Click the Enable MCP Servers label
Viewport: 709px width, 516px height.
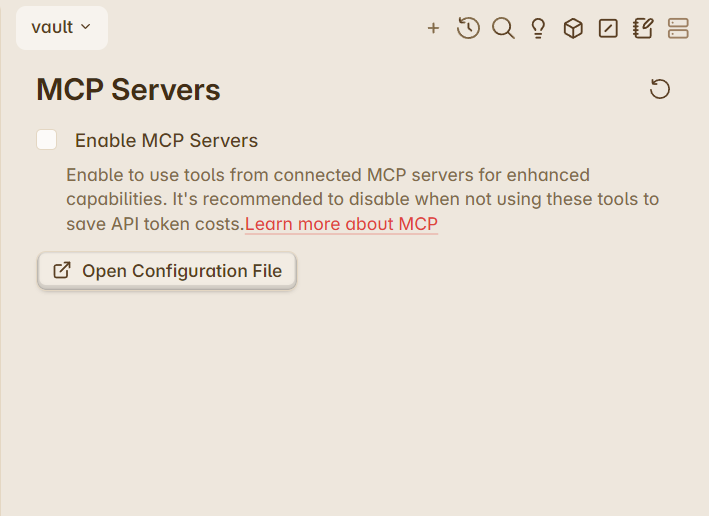point(166,141)
